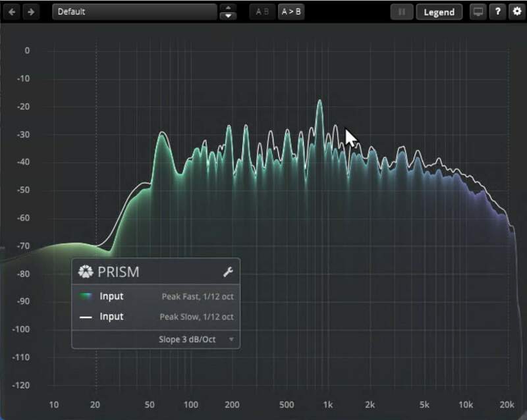Toggle the A B comparison button
This screenshot has width=527, height=420.
click(x=262, y=12)
